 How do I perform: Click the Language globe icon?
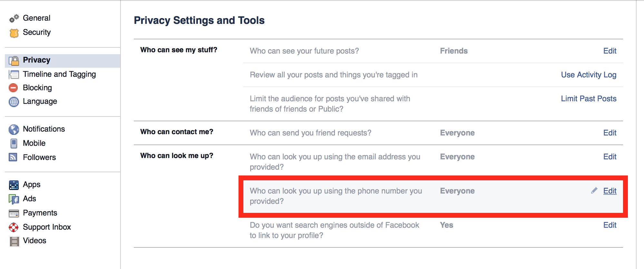14,102
